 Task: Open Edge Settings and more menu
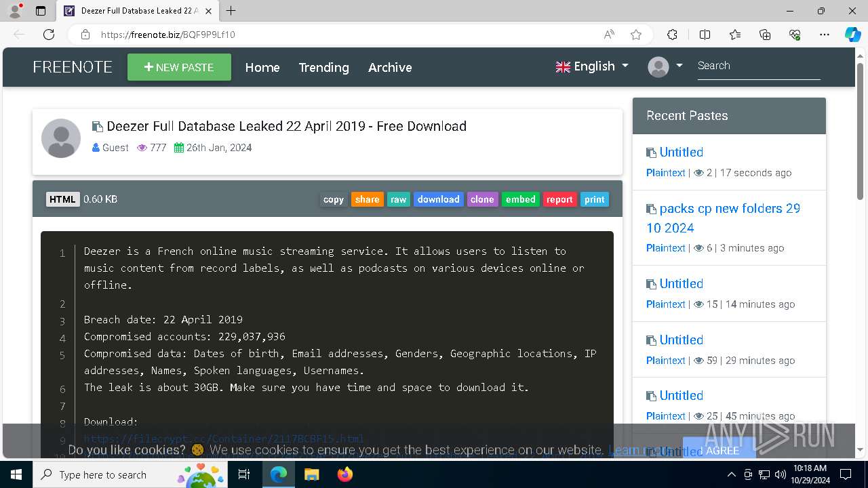coord(825,35)
